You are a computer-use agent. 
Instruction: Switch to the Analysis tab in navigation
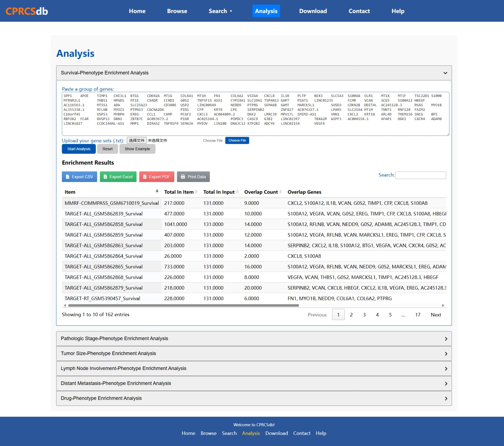(266, 11)
